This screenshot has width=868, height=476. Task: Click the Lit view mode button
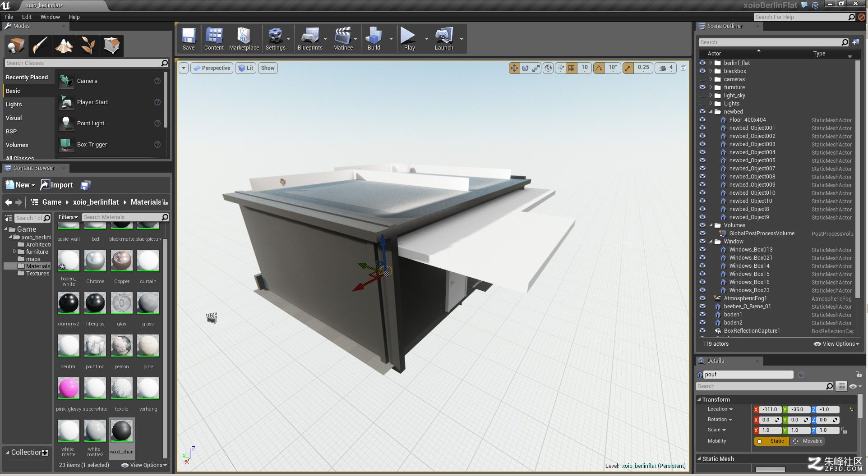[246, 68]
